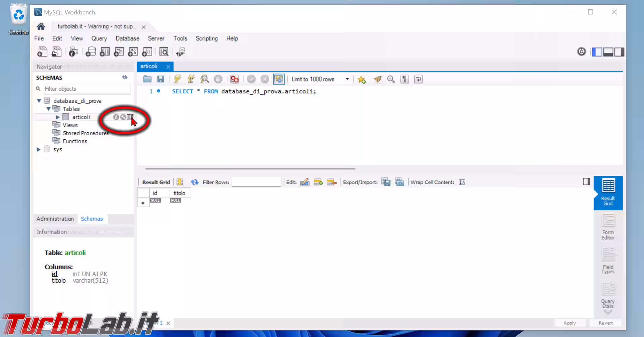Open articoli table info icon
644x337 pixels.
116,117
